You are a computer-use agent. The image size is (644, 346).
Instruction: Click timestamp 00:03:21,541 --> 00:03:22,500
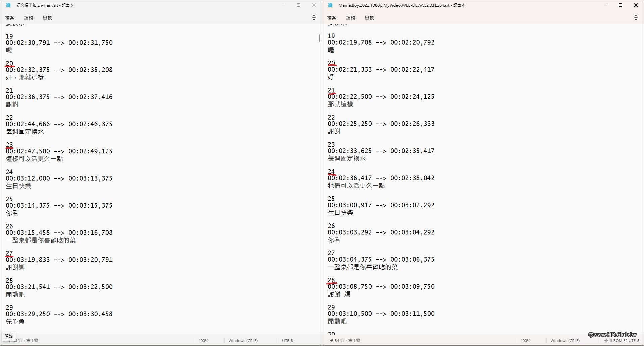(59, 287)
